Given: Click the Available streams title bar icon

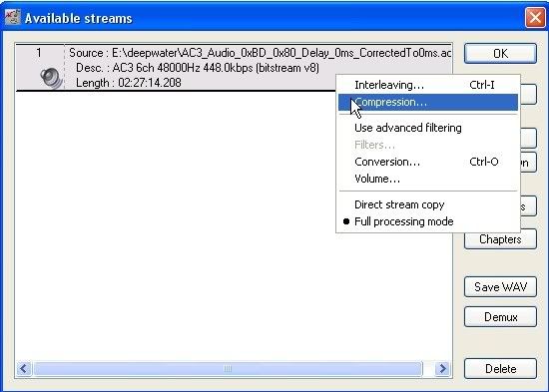Looking at the screenshot, I should [13, 17].
